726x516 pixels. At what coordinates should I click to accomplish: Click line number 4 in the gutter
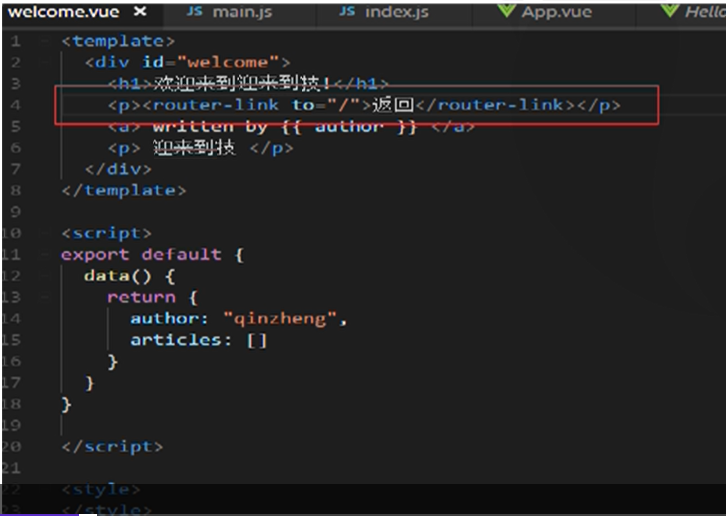(16, 105)
